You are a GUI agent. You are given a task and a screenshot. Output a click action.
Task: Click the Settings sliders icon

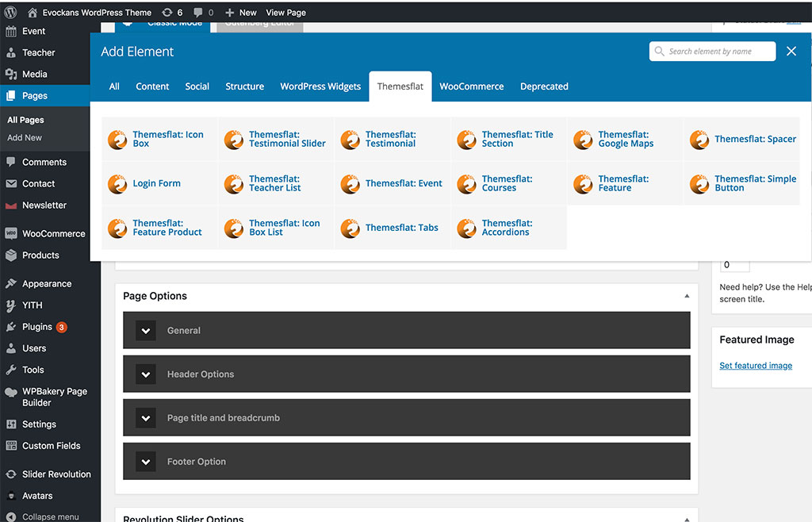point(11,424)
